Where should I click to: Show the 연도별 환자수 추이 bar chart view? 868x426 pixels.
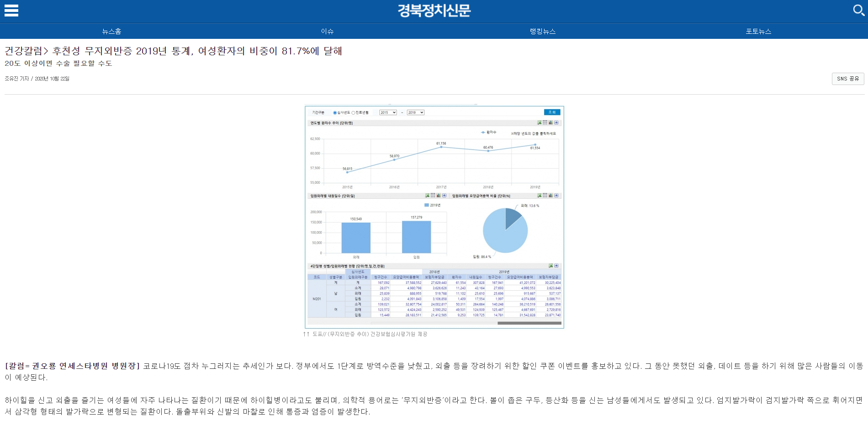point(550,122)
